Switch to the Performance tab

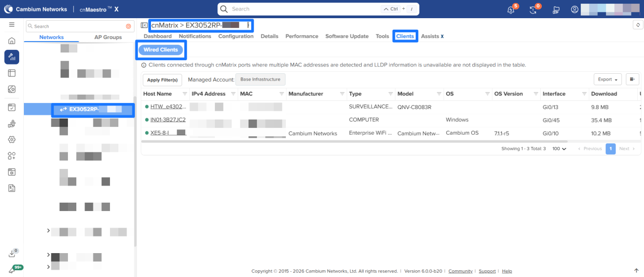[x=302, y=36]
